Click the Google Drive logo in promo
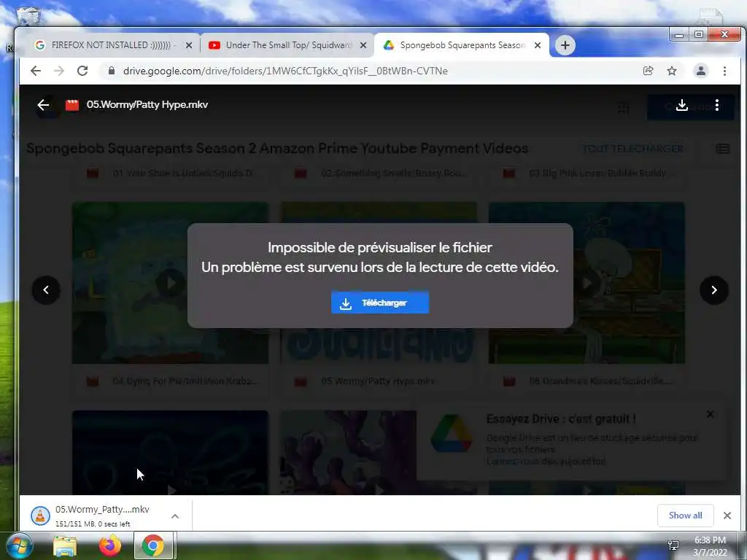This screenshot has width=747, height=560. [x=451, y=433]
